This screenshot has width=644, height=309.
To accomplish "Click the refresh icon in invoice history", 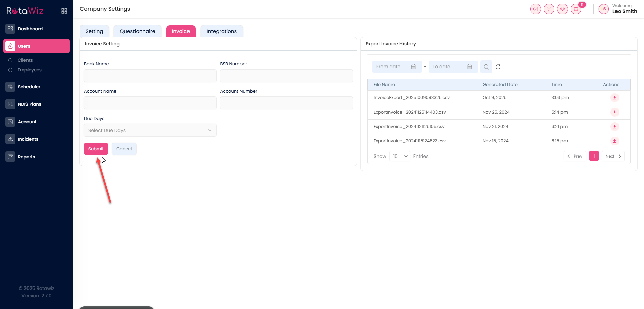I will tap(498, 67).
